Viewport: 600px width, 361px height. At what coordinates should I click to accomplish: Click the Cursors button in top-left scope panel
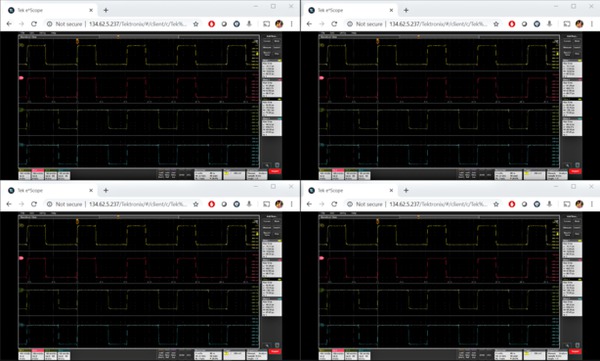point(267,41)
